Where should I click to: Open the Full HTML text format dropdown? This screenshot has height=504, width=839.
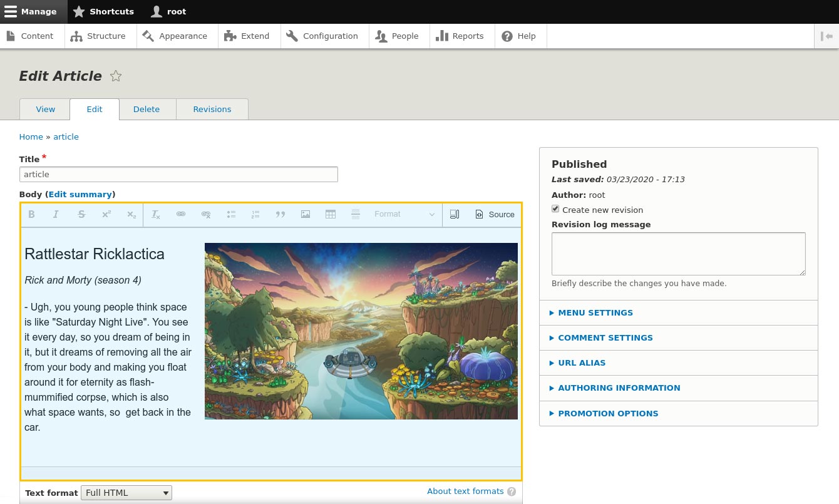click(x=126, y=493)
